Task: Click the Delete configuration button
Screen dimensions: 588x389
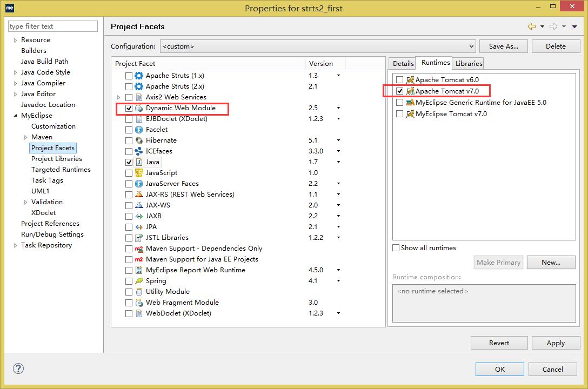Action: pos(556,46)
